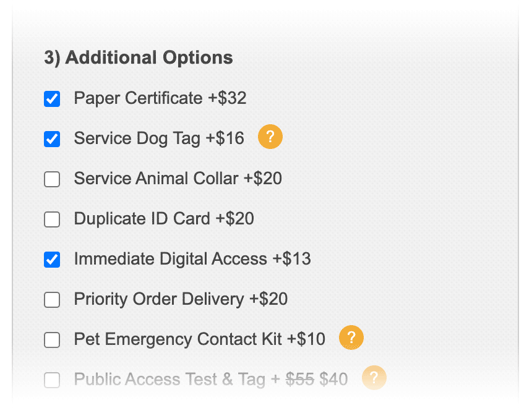The image size is (532, 408).
Task: Open the Service Dog Tag help tooltip
Action: click(270, 137)
